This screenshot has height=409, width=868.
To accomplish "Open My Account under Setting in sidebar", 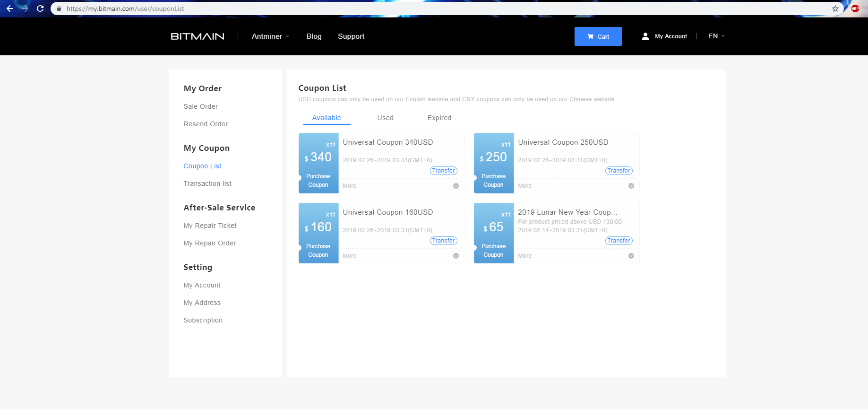I will pyautogui.click(x=202, y=285).
